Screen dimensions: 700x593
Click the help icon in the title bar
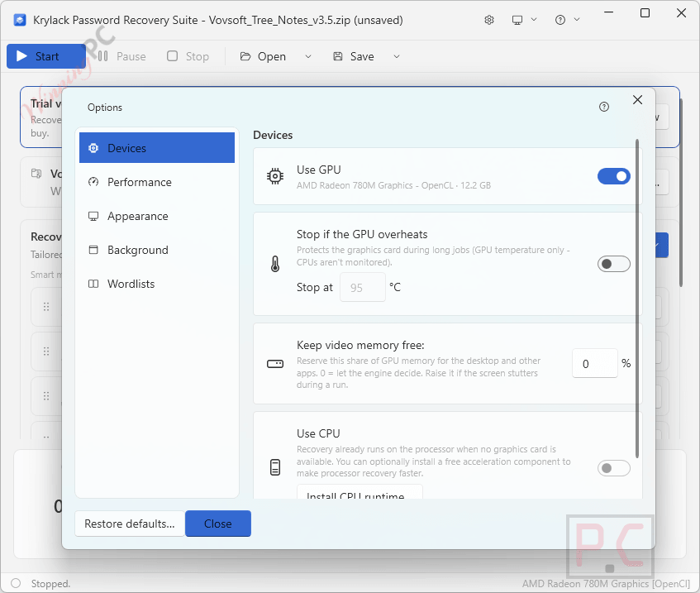click(560, 20)
